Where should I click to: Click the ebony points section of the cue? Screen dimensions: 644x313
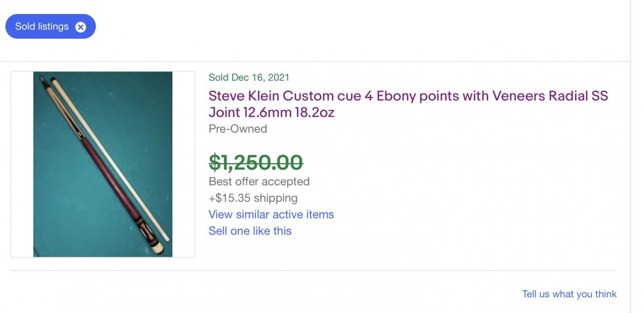point(67,114)
